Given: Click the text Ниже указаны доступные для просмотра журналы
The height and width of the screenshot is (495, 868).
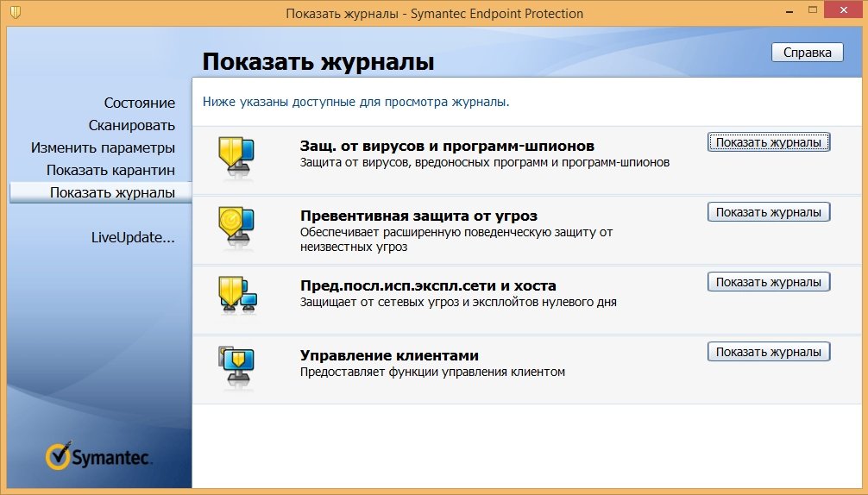Looking at the screenshot, I should 356,102.
